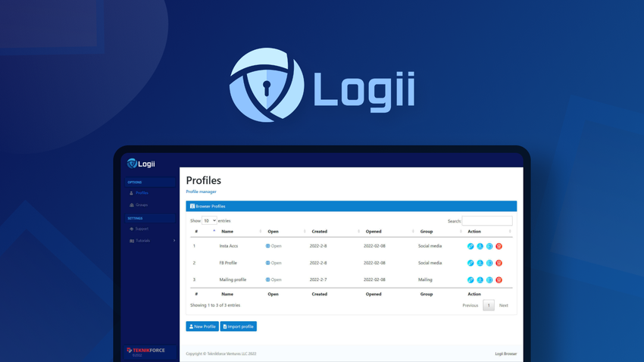Click download icon for Insta Accs row
The width and height of the screenshot is (644, 362).
[x=480, y=246]
